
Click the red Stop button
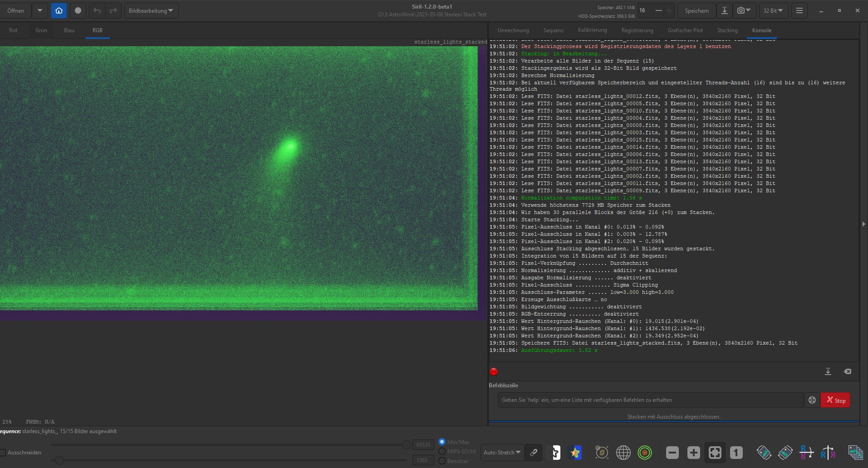coord(835,400)
